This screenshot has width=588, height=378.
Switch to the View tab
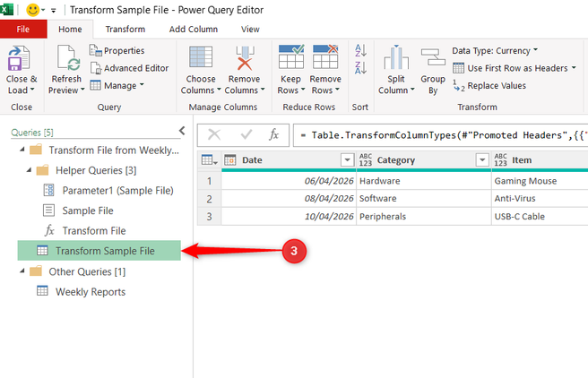click(x=250, y=30)
